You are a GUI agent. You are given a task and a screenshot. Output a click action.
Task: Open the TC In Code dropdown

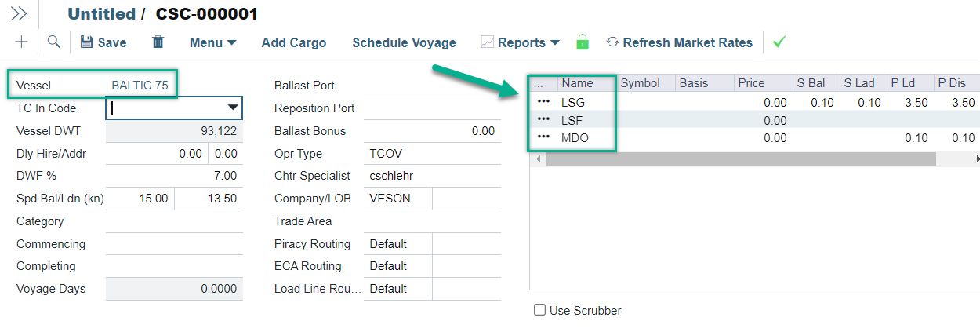point(233,108)
